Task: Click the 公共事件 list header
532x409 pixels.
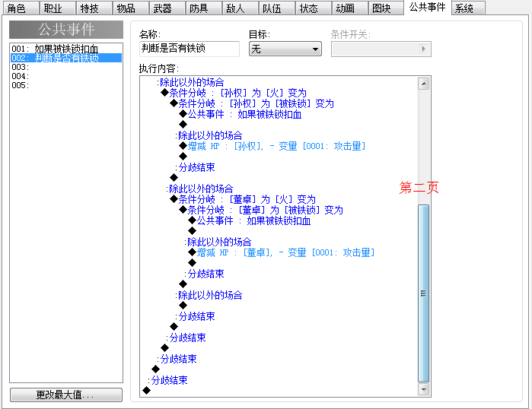Action: click(66, 30)
